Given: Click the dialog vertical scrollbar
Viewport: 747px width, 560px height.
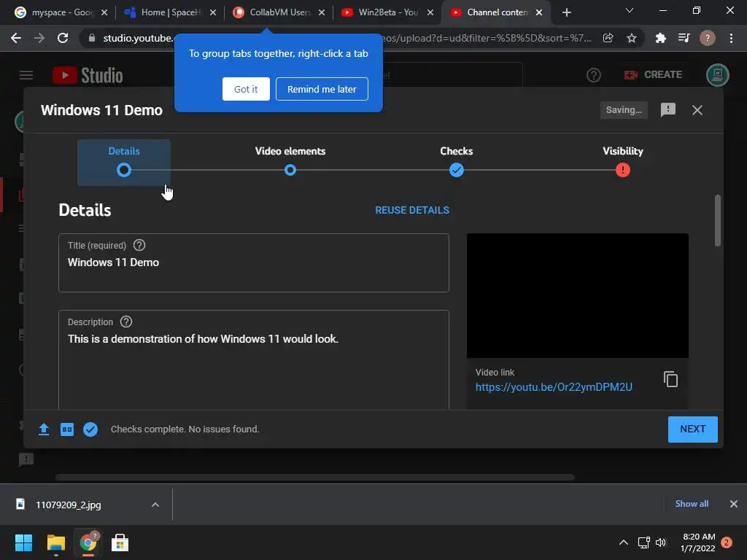Looking at the screenshot, I should pyautogui.click(x=718, y=220).
